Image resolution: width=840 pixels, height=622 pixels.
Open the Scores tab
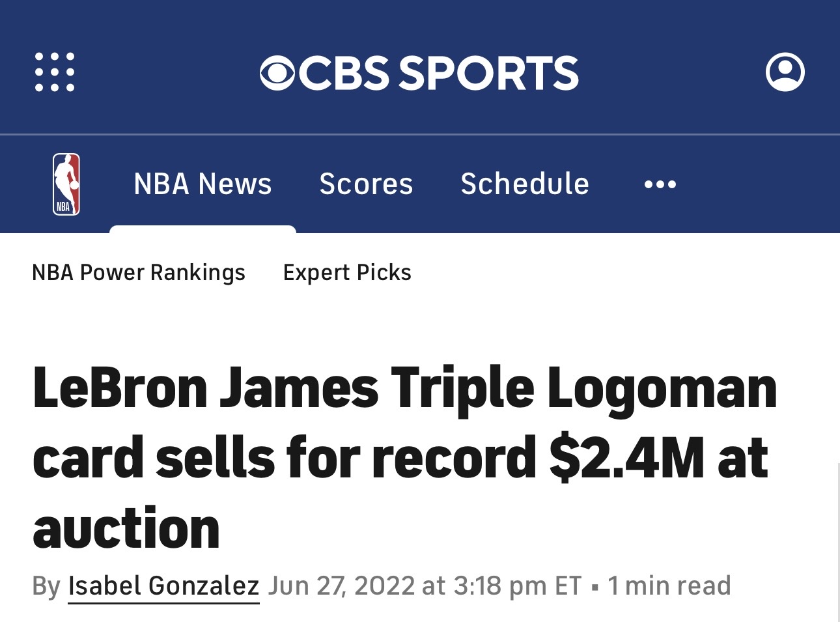pos(366,184)
